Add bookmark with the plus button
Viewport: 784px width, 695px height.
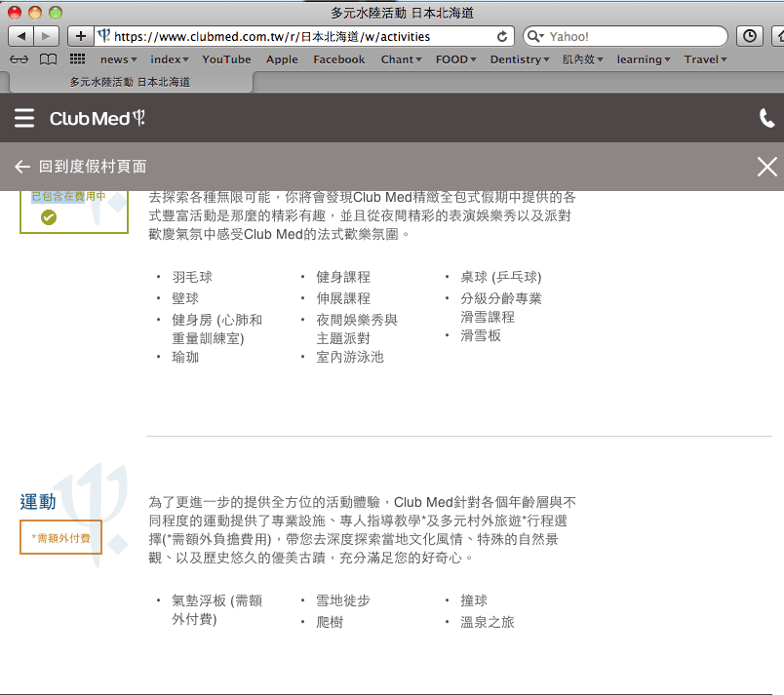[81, 36]
